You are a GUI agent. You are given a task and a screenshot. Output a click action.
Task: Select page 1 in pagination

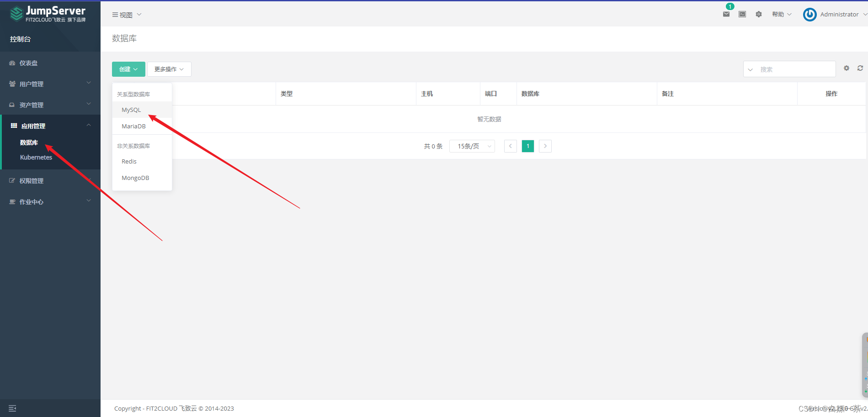tap(528, 146)
